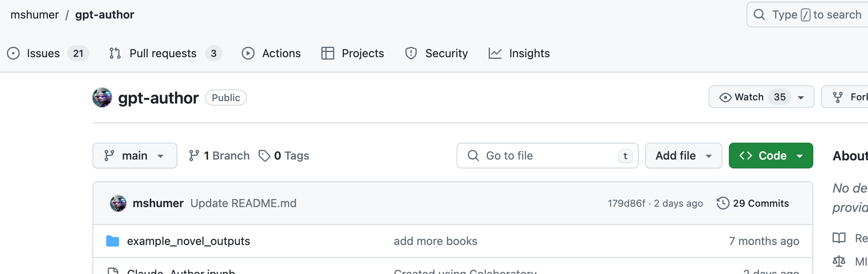Open the 29 Commits history link
The height and width of the screenshot is (274, 868).
pos(761,203)
